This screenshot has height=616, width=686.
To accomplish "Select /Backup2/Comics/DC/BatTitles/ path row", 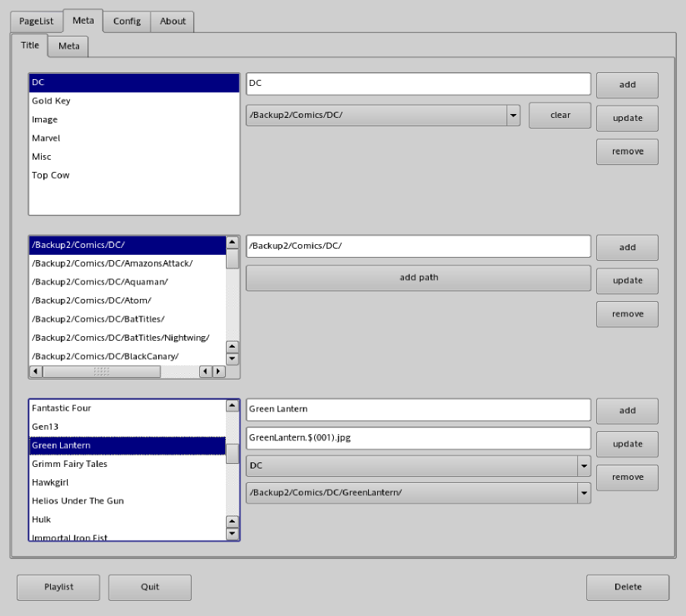I will tap(128, 319).
